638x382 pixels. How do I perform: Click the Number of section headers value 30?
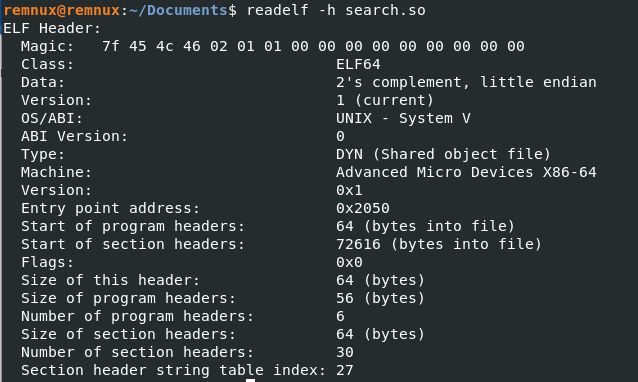click(x=345, y=352)
